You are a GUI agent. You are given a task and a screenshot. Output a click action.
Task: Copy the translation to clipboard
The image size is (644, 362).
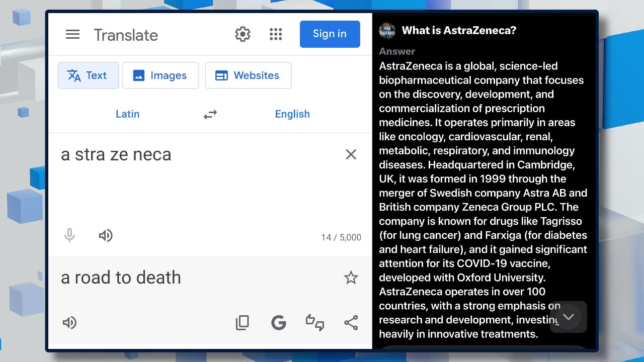tap(243, 323)
